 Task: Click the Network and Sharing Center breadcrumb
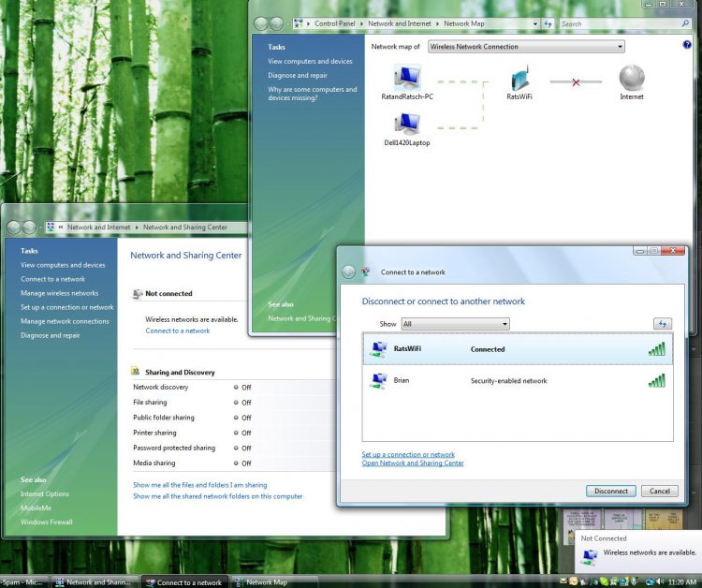tap(185, 228)
